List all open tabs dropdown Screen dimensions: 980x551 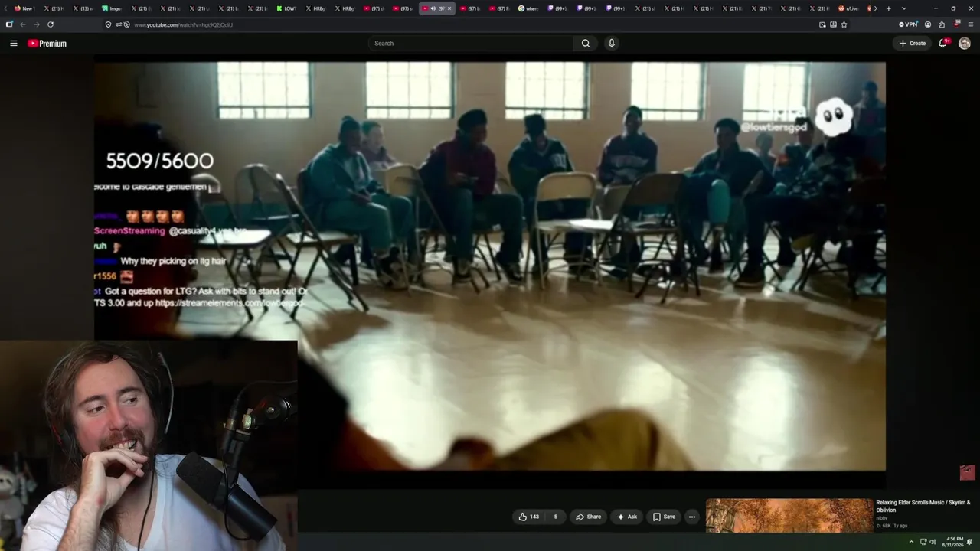click(903, 8)
